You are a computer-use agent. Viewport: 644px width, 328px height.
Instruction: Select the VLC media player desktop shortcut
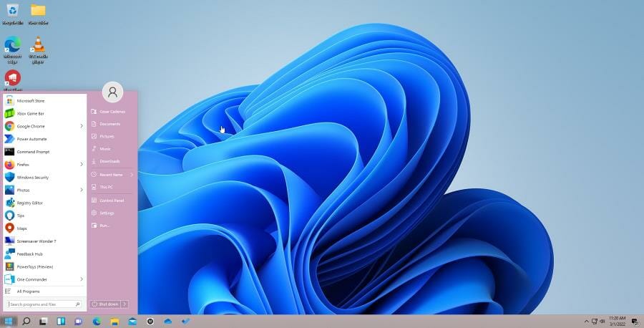(x=38, y=50)
